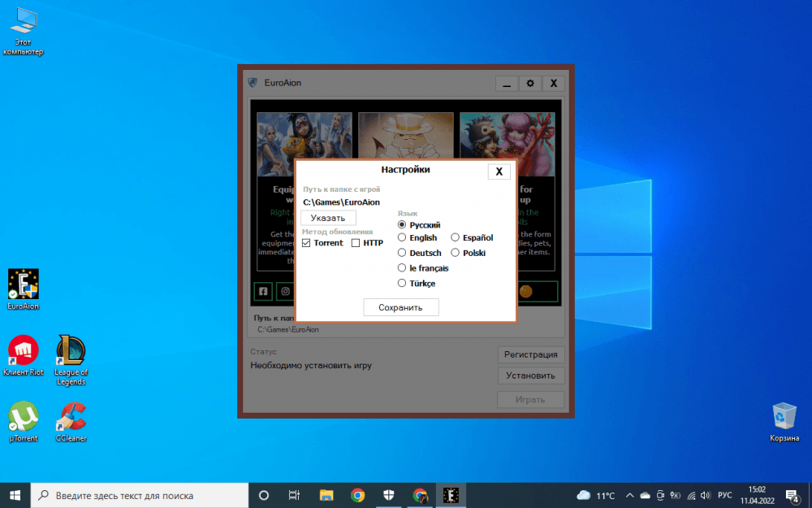Open the EuroAion desktop shortcut
The height and width of the screenshot is (508, 812).
point(24,285)
